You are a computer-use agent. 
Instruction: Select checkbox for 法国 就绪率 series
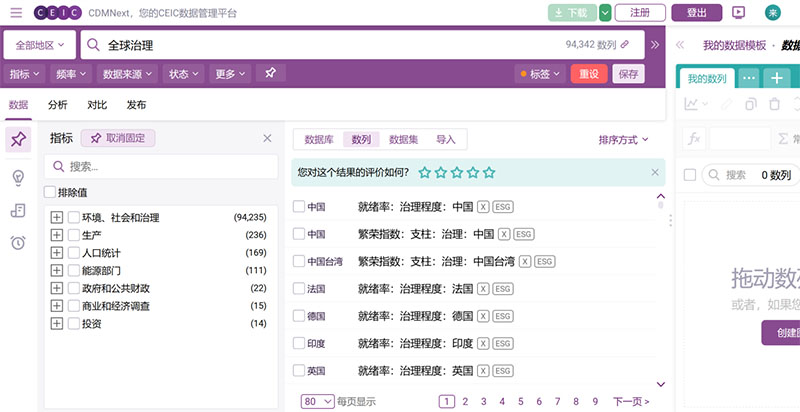(298, 288)
